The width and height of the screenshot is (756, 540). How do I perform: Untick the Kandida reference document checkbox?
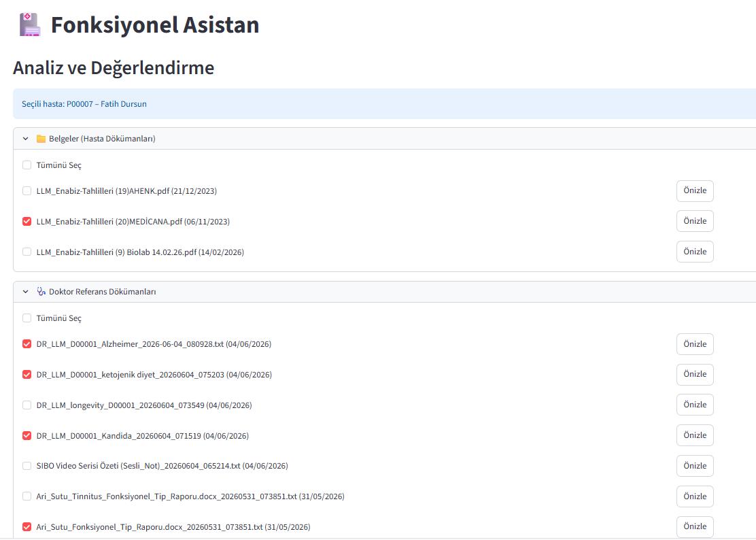click(27, 436)
